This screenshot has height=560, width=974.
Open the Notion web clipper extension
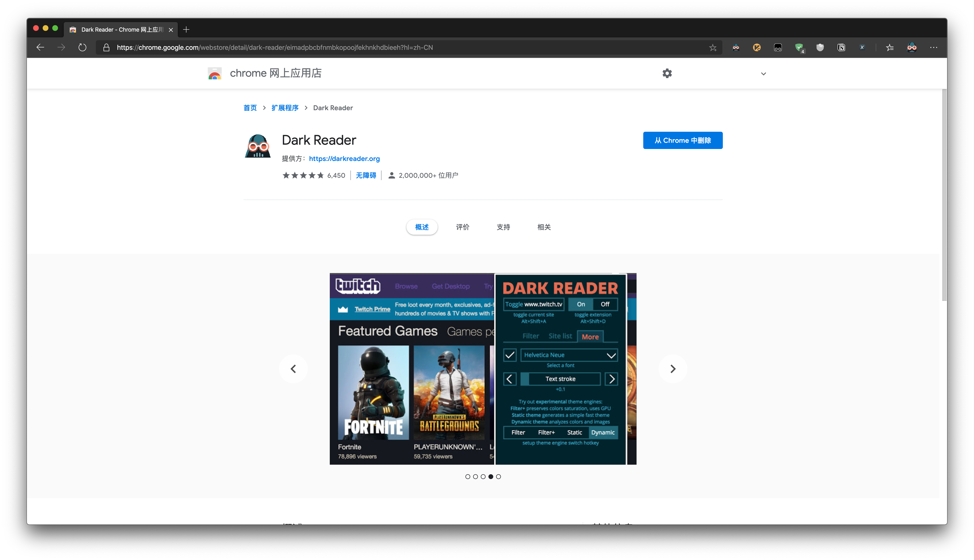point(841,48)
